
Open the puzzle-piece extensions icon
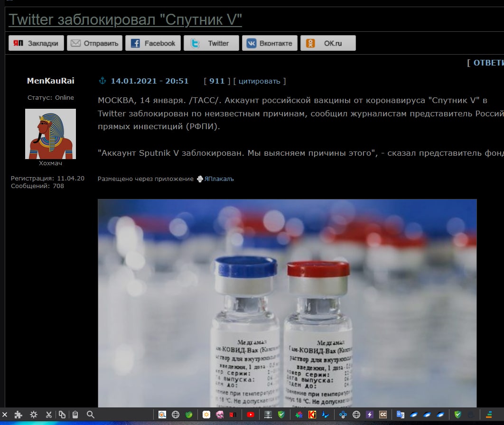tap(19, 415)
